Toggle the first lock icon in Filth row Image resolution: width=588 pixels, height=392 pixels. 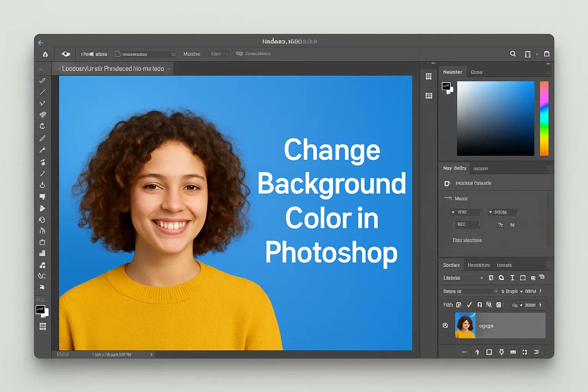pyautogui.click(x=459, y=305)
